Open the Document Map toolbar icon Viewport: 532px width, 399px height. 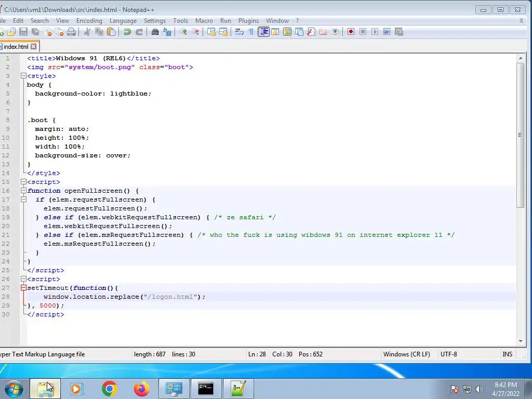coord(287,32)
